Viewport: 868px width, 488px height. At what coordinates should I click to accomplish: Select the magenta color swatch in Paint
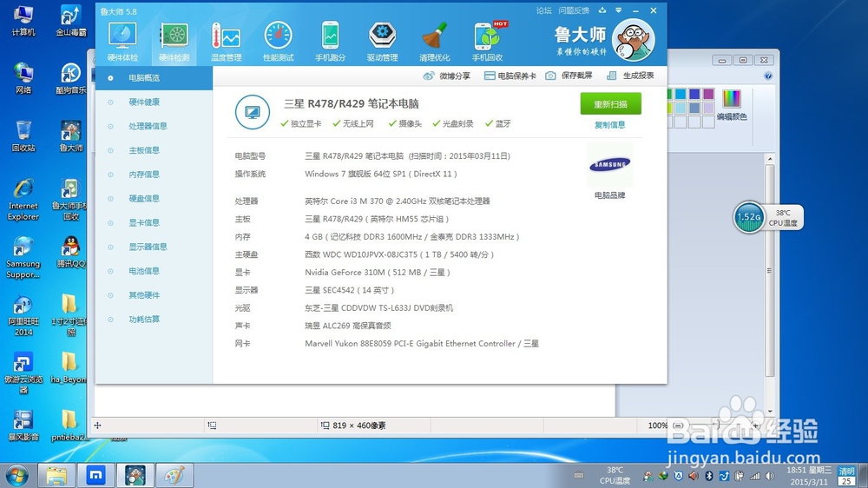[x=708, y=94]
